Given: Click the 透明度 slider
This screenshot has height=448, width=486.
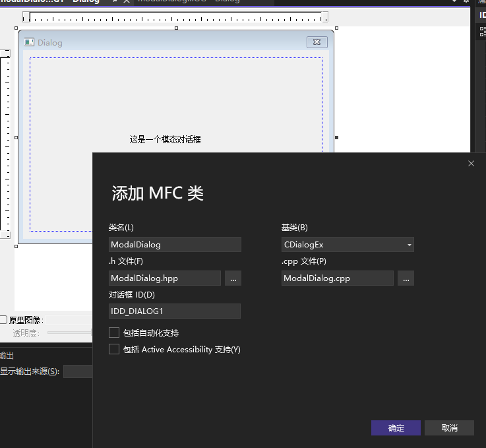Looking at the screenshot, I should [x=69, y=333].
